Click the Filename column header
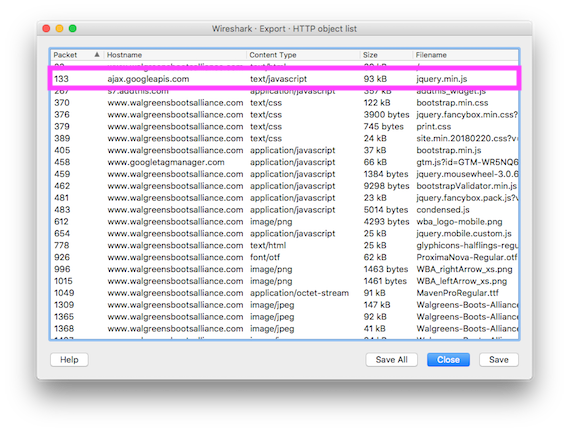 point(466,55)
